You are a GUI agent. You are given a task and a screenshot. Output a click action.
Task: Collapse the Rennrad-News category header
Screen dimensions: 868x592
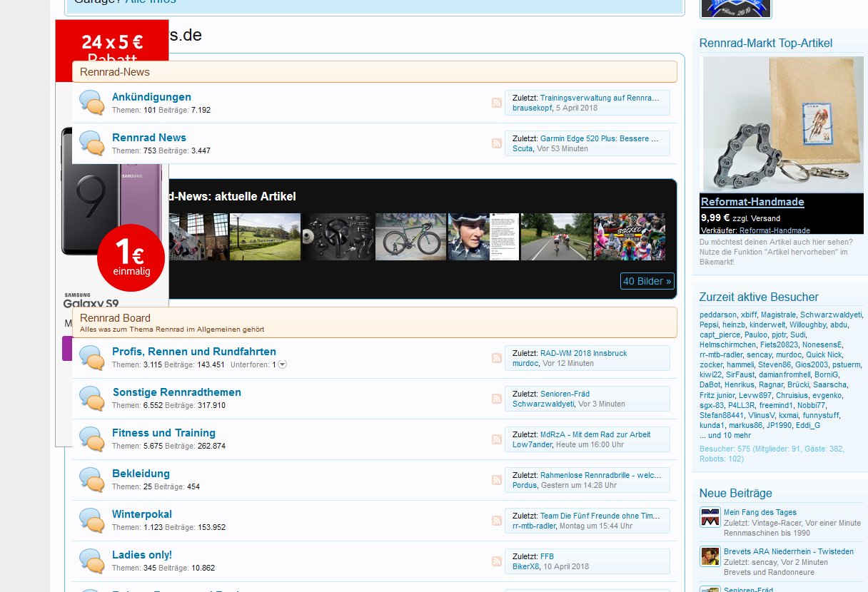(374, 72)
